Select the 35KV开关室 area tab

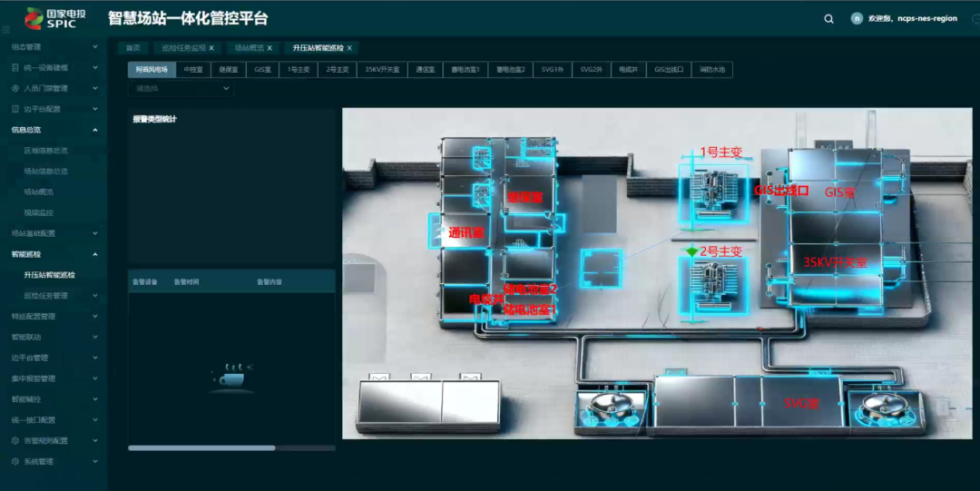[381, 69]
